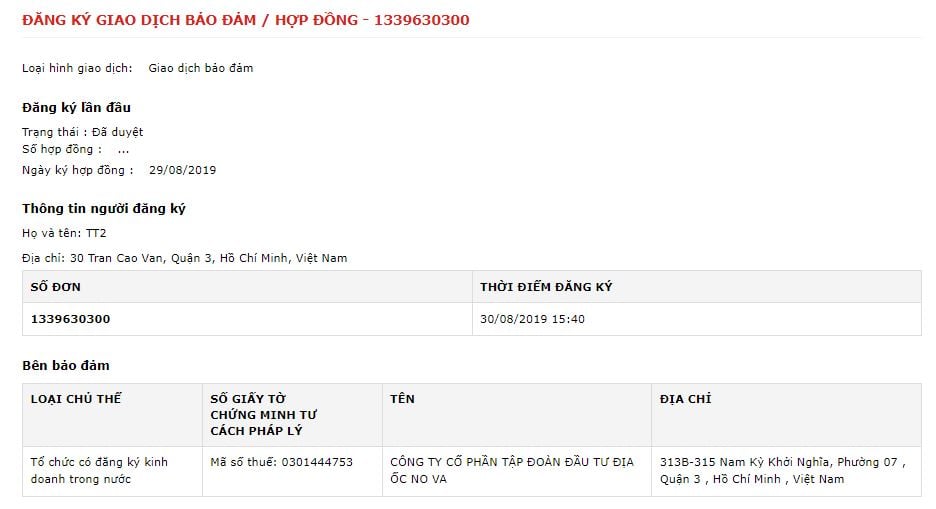This screenshot has width=936, height=509.
Task: Select the application number cell 1339630300
Action: (71, 319)
